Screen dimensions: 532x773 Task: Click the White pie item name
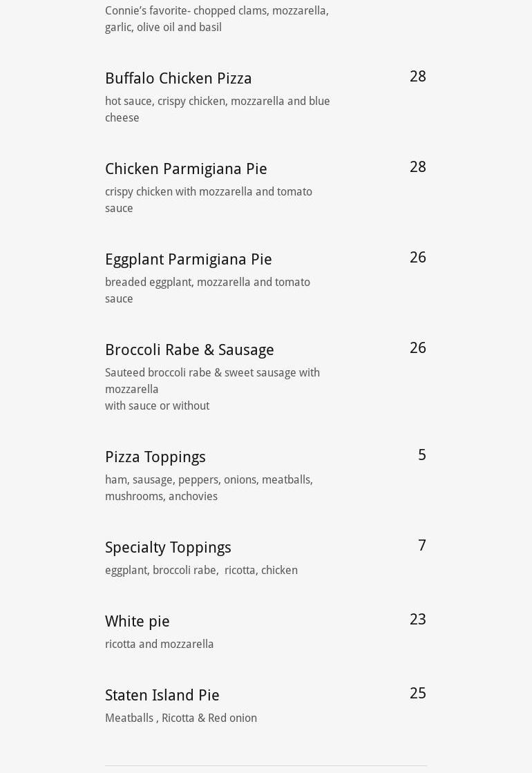click(137, 621)
